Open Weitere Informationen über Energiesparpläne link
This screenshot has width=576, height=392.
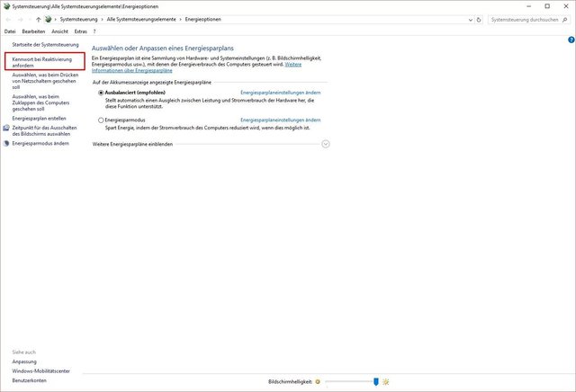[x=196, y=67]
